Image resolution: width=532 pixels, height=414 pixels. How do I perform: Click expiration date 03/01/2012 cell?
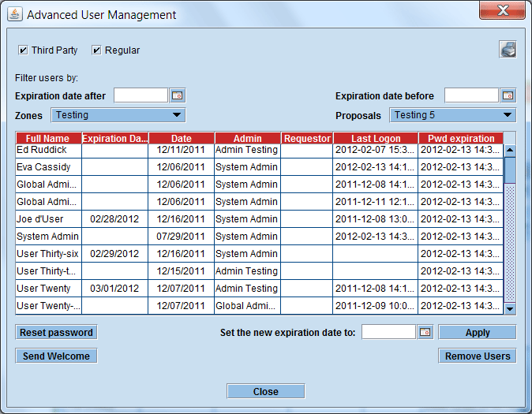(x=114, y=288)
